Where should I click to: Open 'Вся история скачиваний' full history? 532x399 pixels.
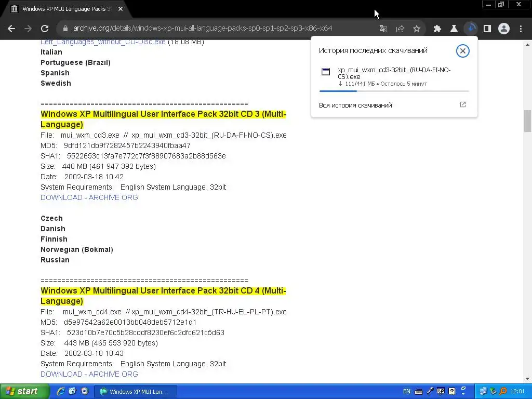pyautogui.click(x=355, y=105)
